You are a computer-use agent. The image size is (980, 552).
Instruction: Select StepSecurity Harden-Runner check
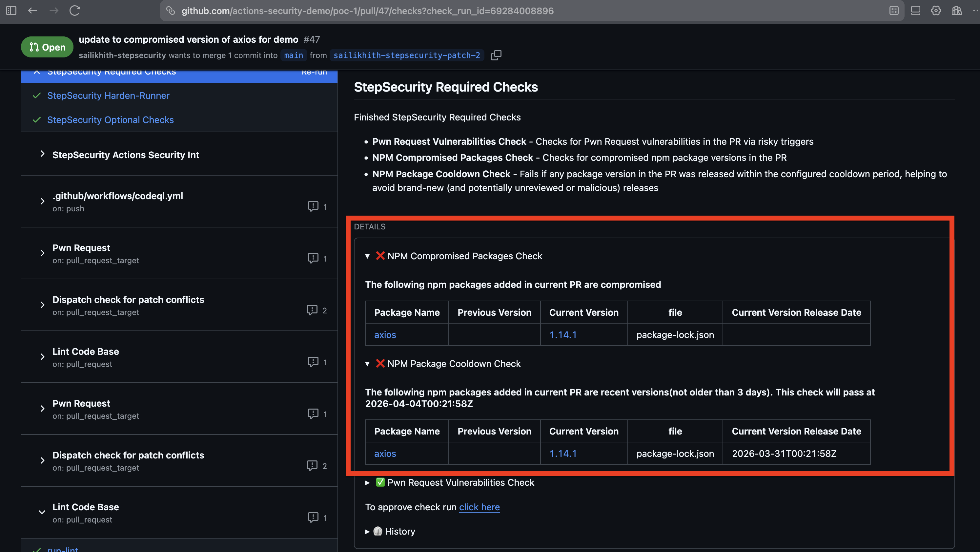pos(108,96)
